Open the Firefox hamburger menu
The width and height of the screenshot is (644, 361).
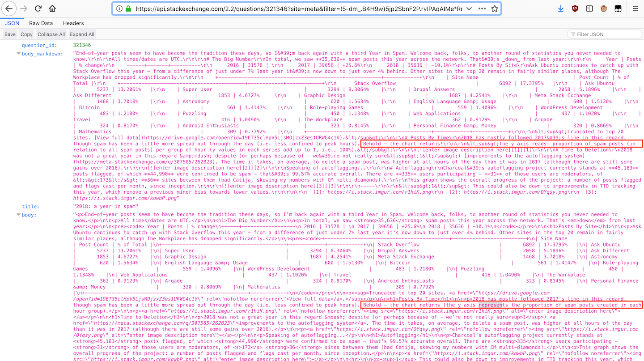(636, 8)
